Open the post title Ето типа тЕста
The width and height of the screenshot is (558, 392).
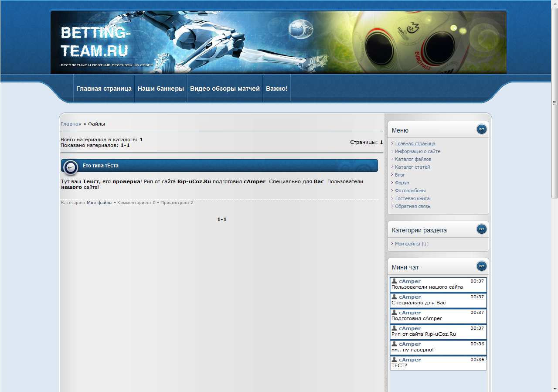pyautogui.click(x=101, y=166)
